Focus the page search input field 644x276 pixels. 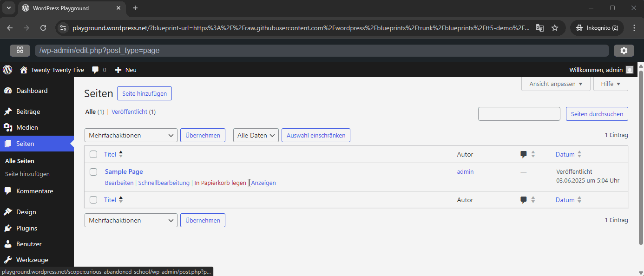[519, 114]
